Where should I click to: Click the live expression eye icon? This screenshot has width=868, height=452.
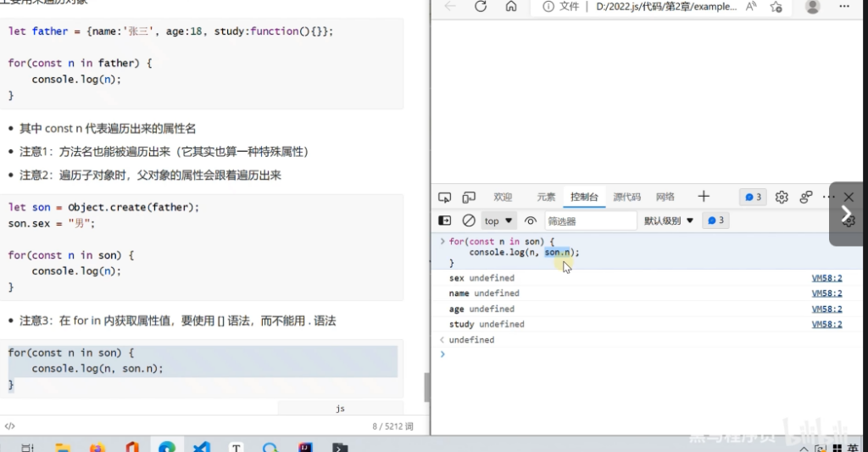531,220
